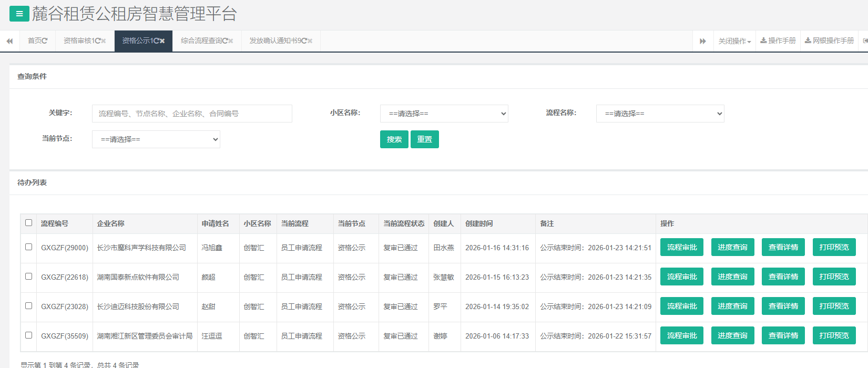Download the 网银操作手册 manual

[x=829, y=41]
